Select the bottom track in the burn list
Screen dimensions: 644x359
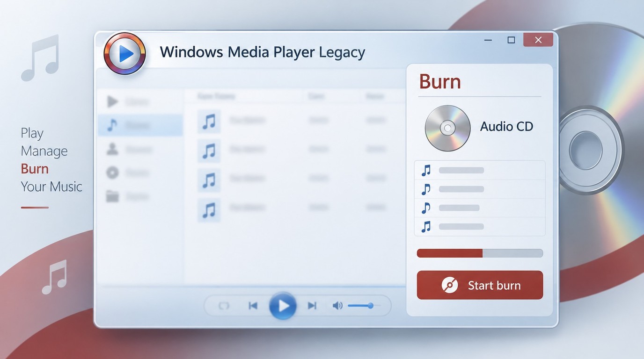(480, 227)
